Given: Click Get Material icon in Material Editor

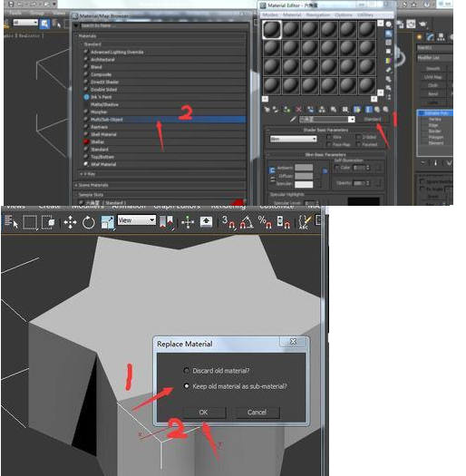Looking at the screenshot, I should [267, 109].
